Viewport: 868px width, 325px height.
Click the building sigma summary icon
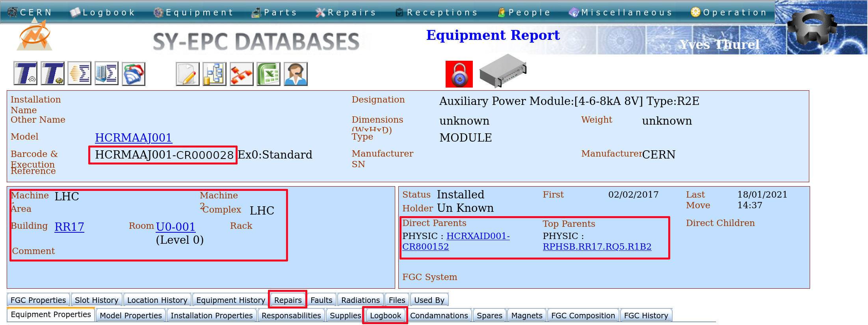tap(107, 73)
